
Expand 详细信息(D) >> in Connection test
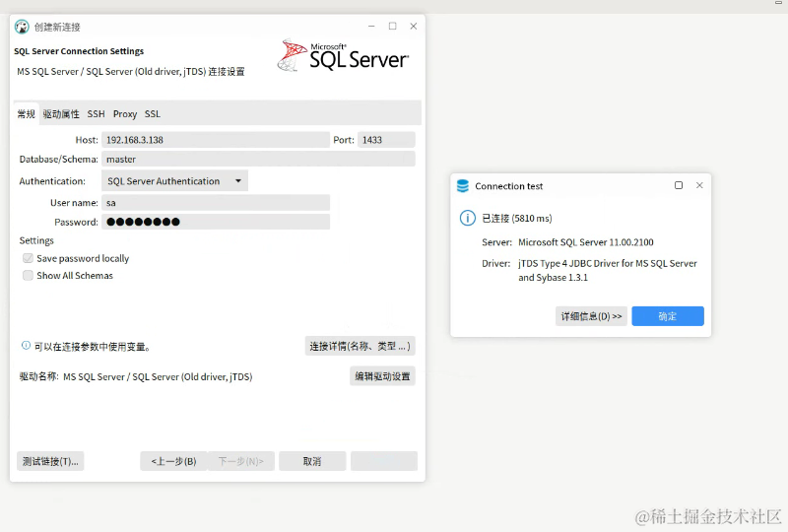coord(592,316)
